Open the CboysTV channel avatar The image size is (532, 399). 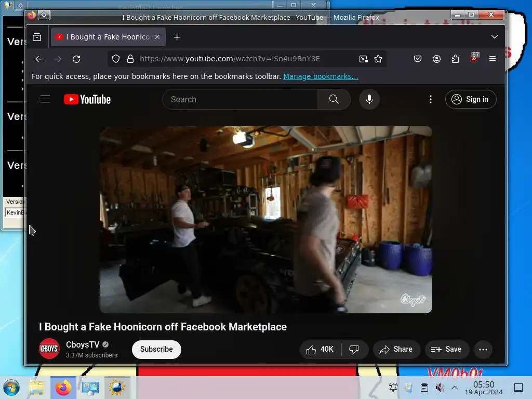[49, 349]
